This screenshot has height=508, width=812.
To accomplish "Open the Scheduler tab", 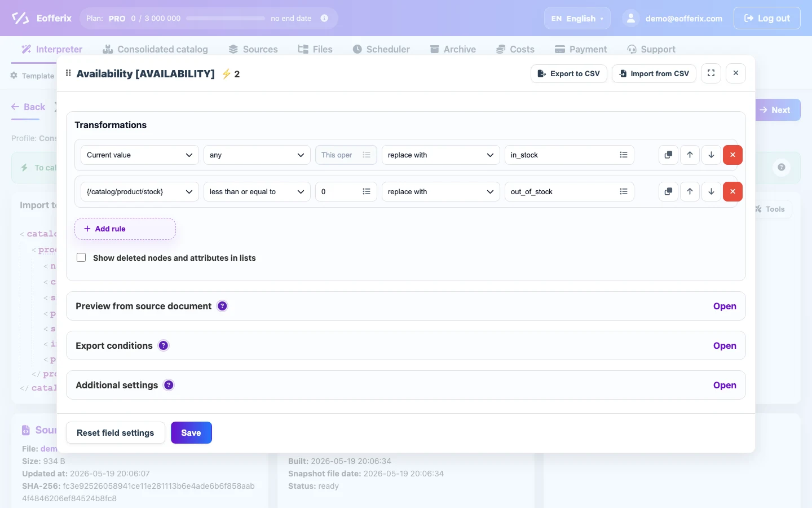I will pyautogui.click(x=381, y=49).
